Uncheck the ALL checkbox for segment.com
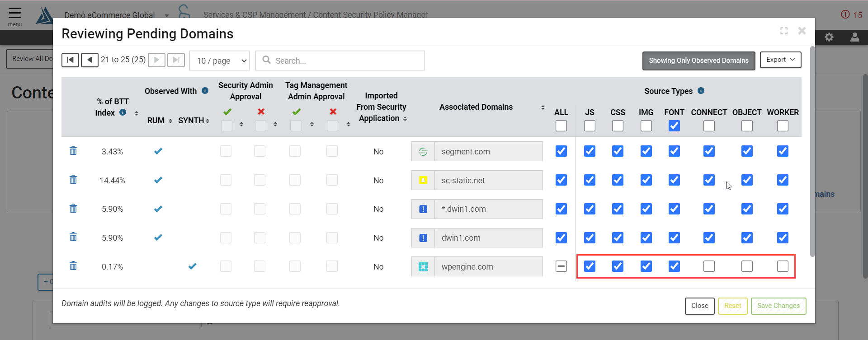868x340 pixels. pos(561,151)
